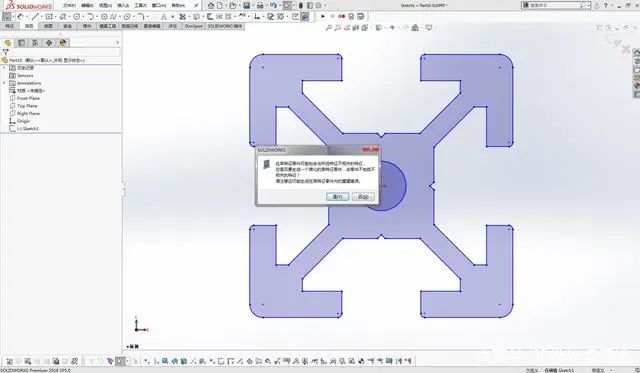
Task: Click the search commands input field
Action: pos(555,5)
